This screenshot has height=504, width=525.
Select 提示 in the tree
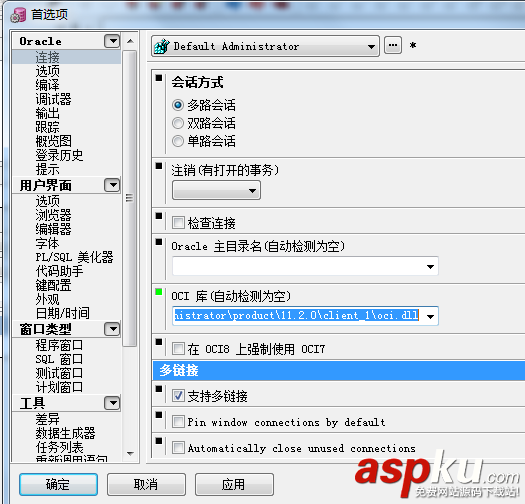(x=48, y=169)
